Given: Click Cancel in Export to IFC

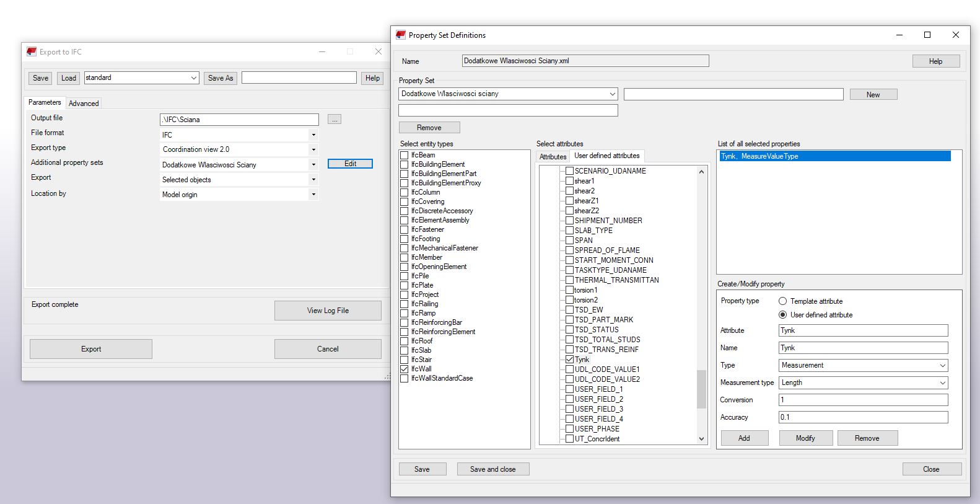Looking at the screenshot, I should coord(328,349).
